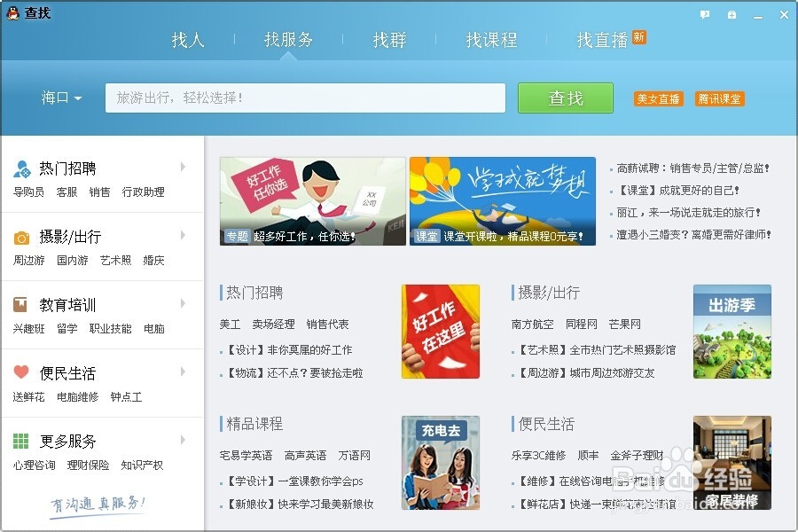The image size is (798, 532).
Task: Select the 更多服务 grid icon
Action: [21, 441]
